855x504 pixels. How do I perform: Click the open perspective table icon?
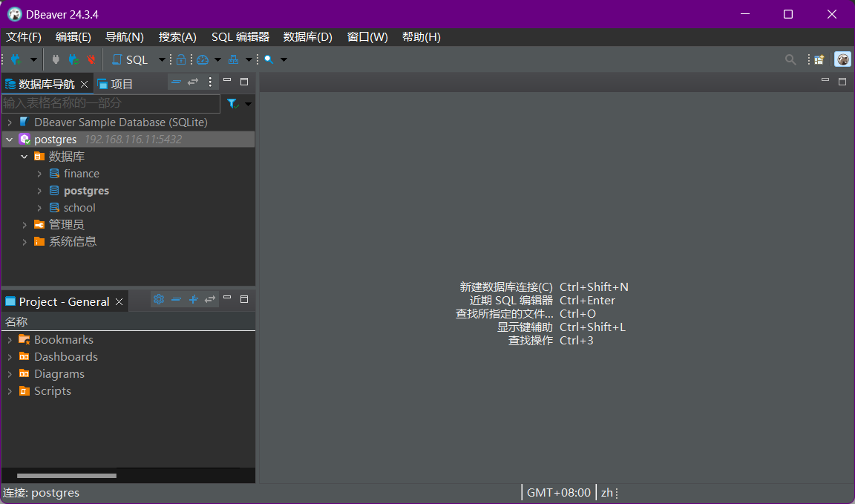coord(819,59)
